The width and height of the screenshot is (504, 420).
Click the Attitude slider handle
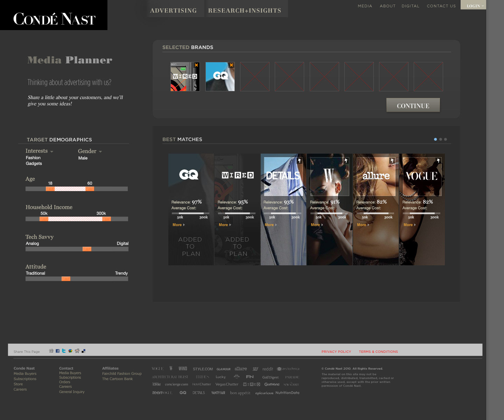tap(66, 279)
